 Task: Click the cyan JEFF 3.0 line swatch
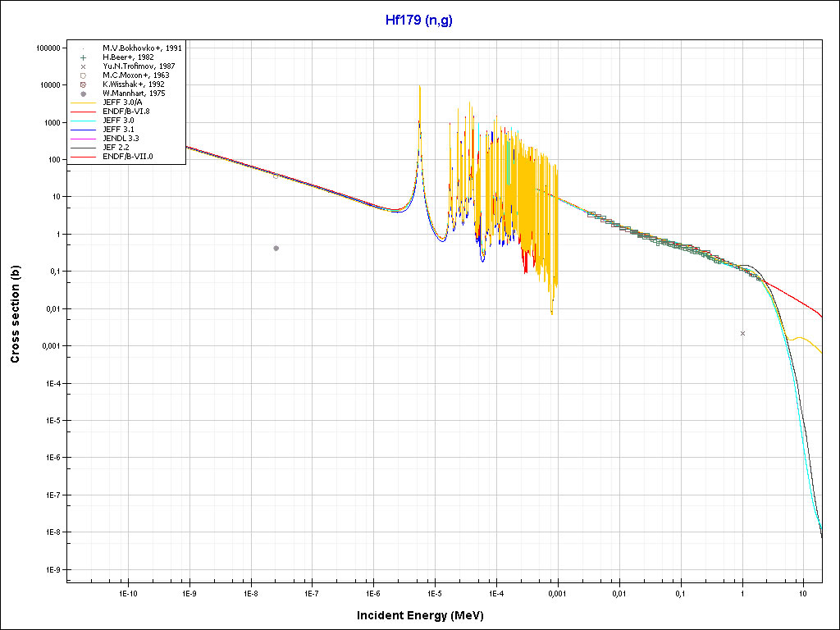84,121
